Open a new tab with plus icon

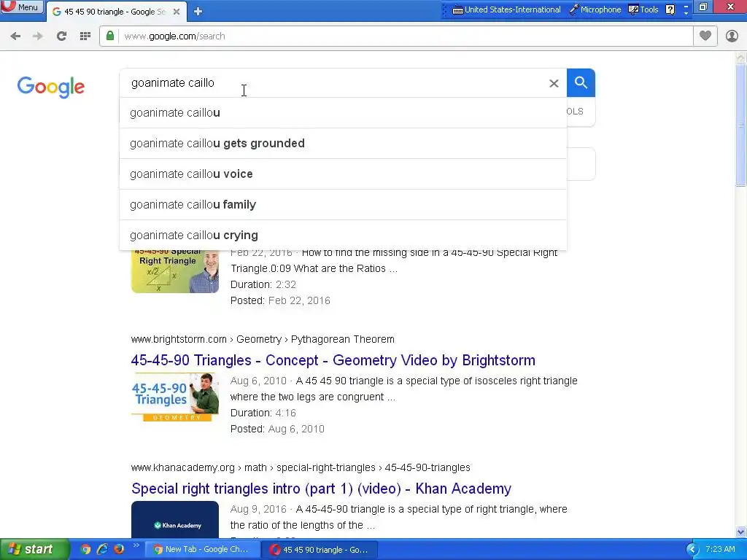coord(198,12)
